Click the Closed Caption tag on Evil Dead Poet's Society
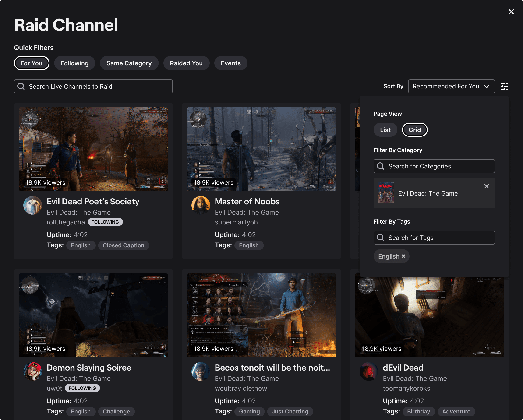This screenshot has width=523, height=420. pos(124,245)
